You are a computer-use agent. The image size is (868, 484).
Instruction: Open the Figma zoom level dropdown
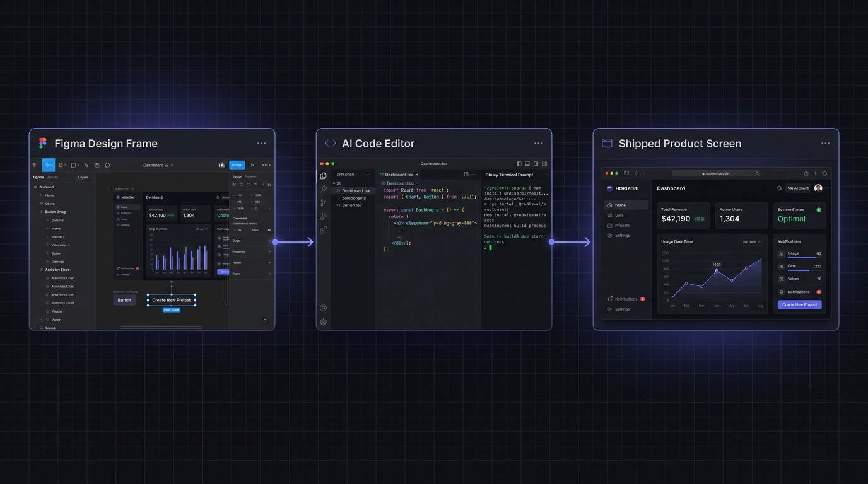tap(266, 165)
